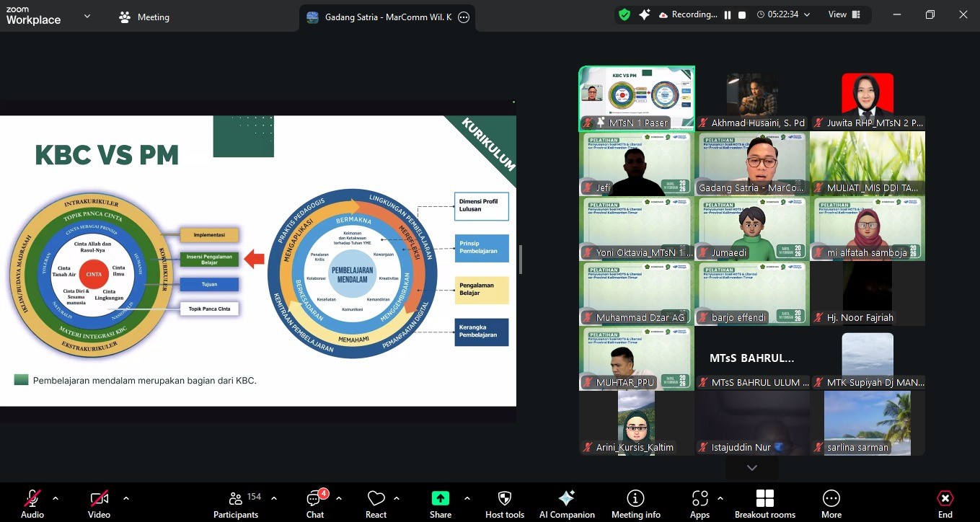This screenshot has height=522, width=980.
Task: Open the Chat panel
Action: 315,503
